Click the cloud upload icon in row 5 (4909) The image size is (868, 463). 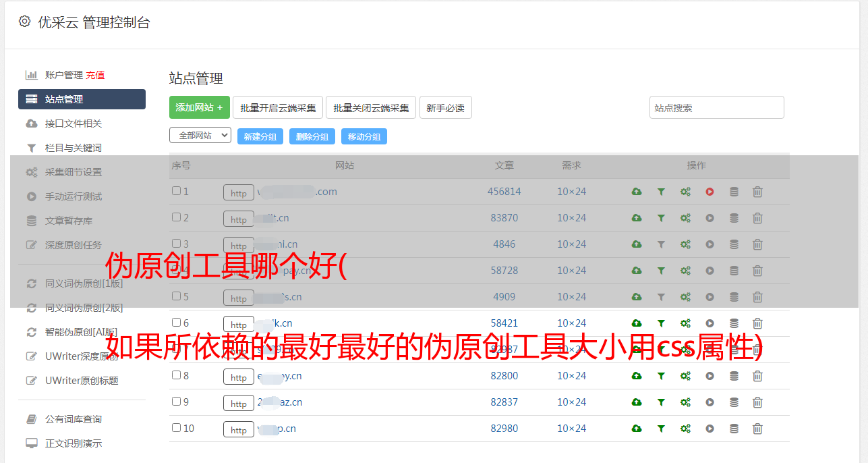pos(637,297)
